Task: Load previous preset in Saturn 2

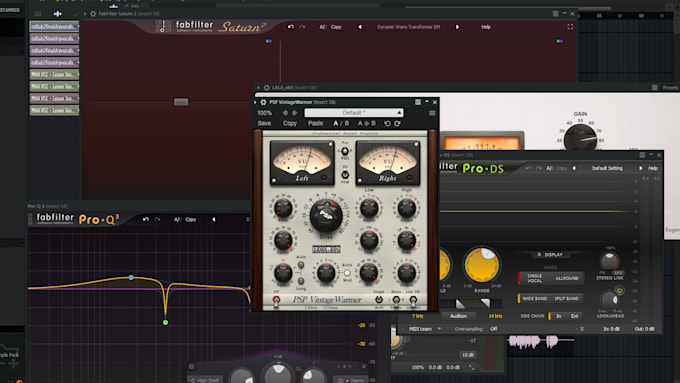Action: (x=360, y=27)
